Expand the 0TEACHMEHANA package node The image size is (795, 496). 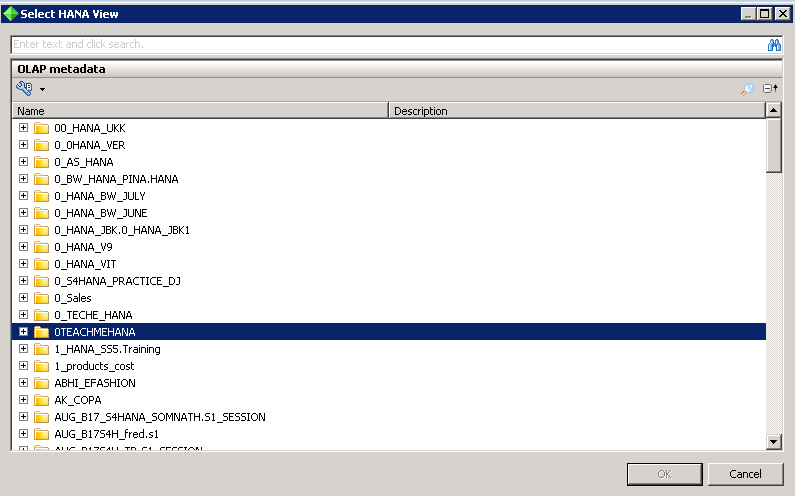tap(23, 332)
